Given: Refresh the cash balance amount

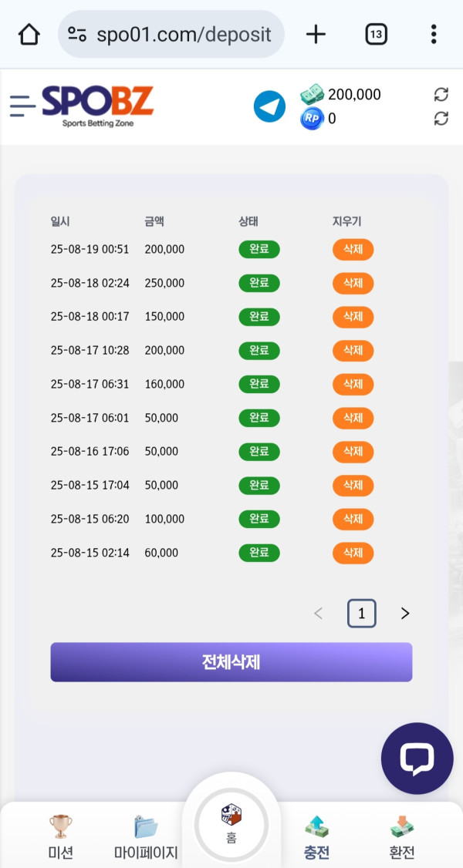Looking at the screenshot, I should point(441,95).
